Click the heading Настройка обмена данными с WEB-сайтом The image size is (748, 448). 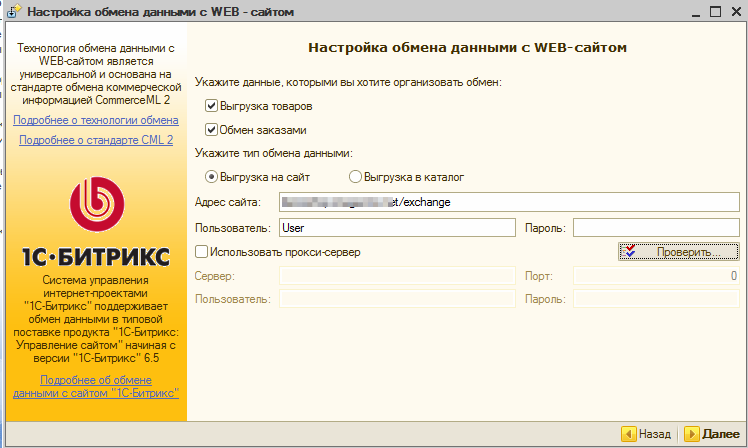[467, 48]
